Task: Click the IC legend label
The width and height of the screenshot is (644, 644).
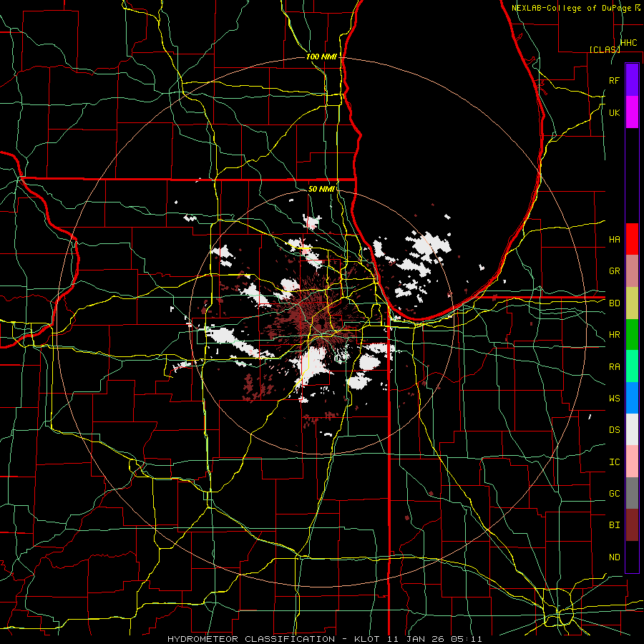Action: [614, 462]
